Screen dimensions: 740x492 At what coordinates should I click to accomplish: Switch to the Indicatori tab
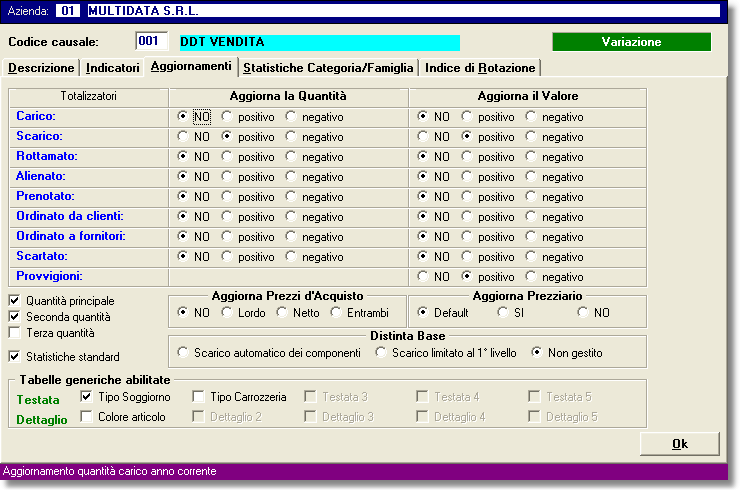[113, 68]
